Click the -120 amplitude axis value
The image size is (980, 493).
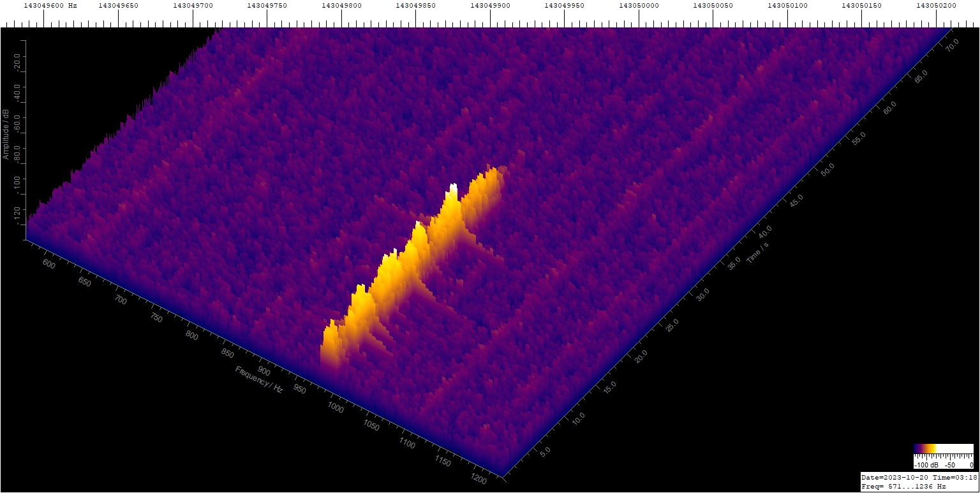point(17,214)
